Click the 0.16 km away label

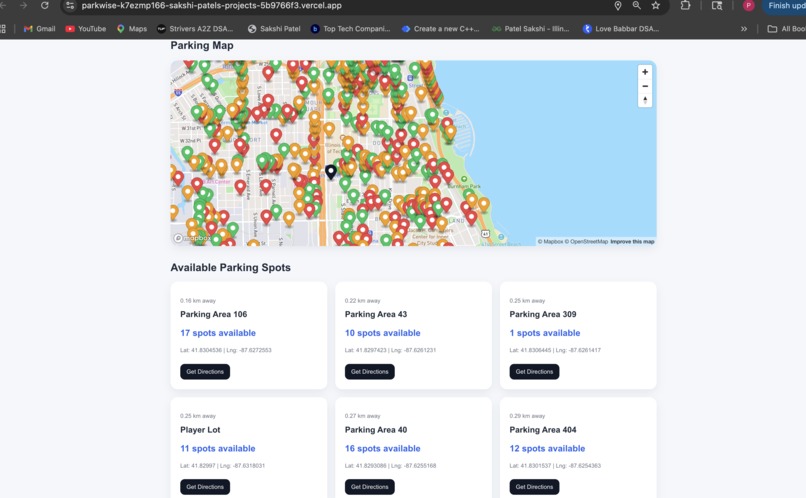coord(198,301)
